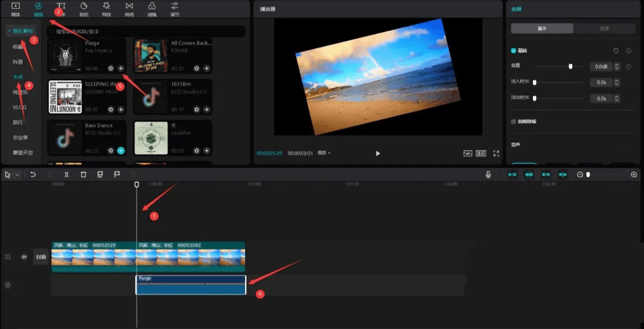Favorite the Purge track with star icon
This screenshot has width=644, height=329.
[111, 69]
